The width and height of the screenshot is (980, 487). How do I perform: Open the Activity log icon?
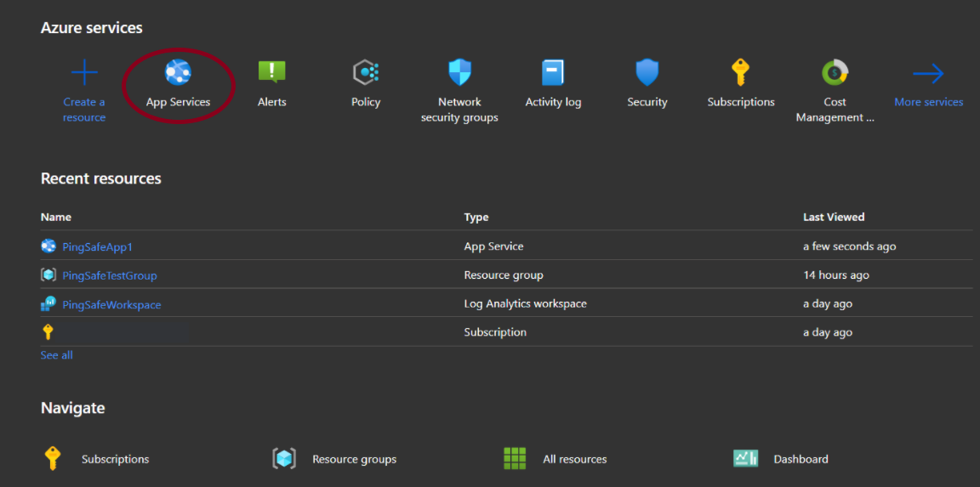553,74
